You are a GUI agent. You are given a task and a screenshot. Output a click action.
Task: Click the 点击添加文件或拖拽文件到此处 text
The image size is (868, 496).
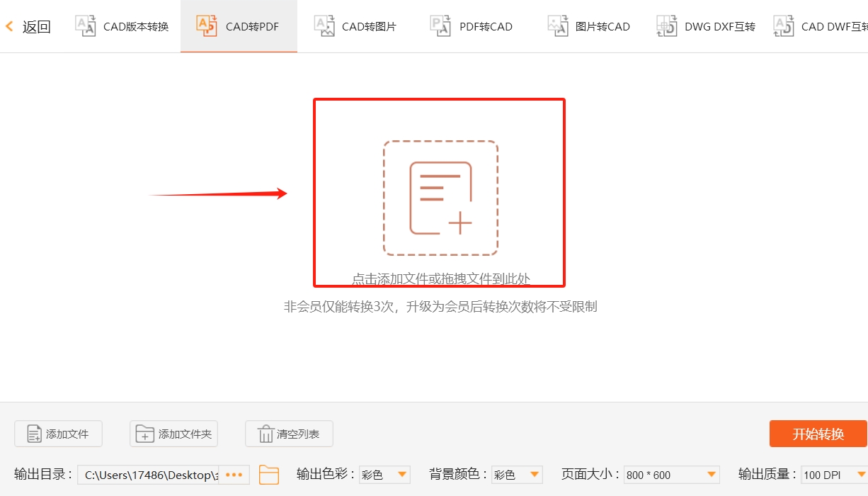click(x=440, y=279)
